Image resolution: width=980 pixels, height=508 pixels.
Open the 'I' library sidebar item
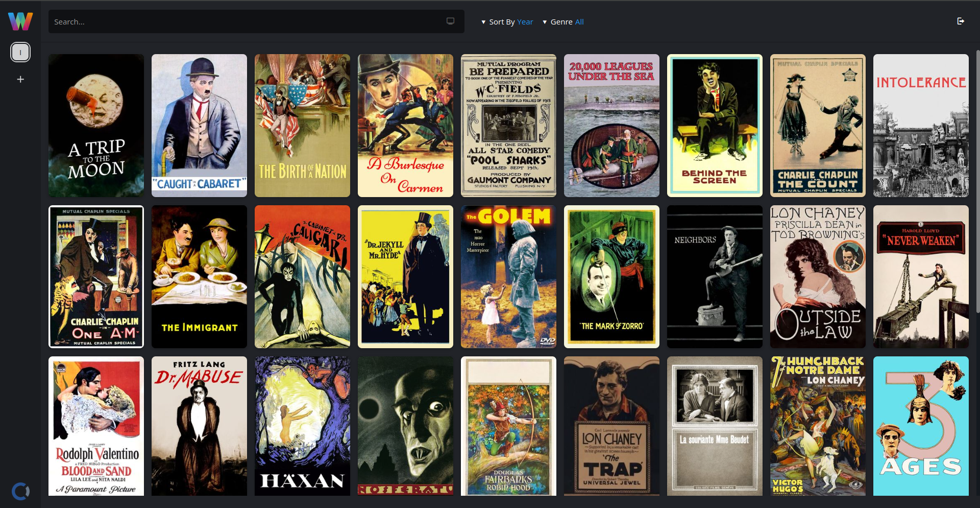click(20, 52)
